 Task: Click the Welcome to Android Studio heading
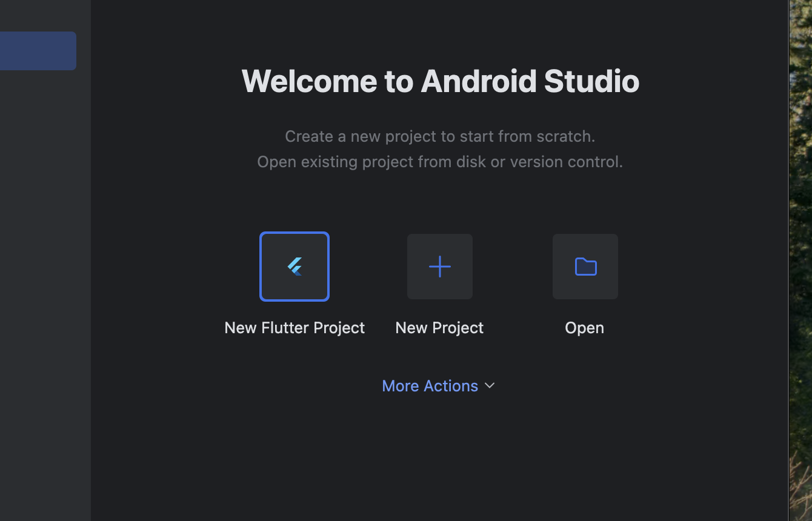441,81
